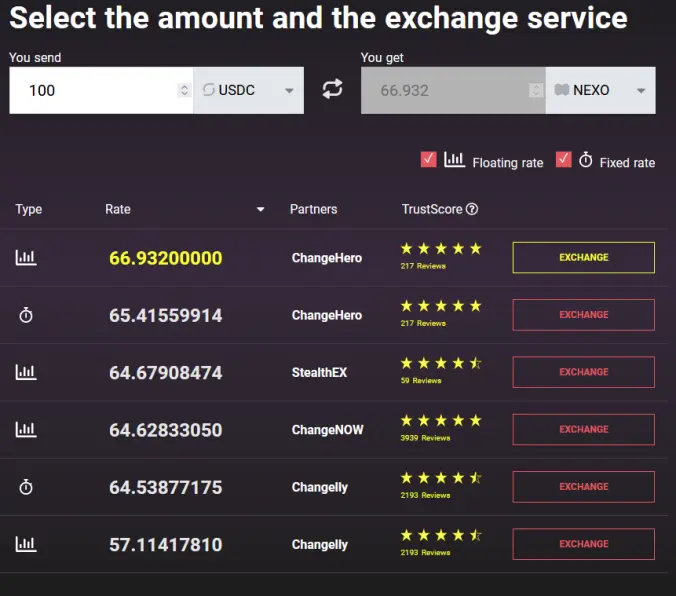This screenshot has height=596, width=676.
Task: Click the USDC coin logo
Action: (209, 90)
